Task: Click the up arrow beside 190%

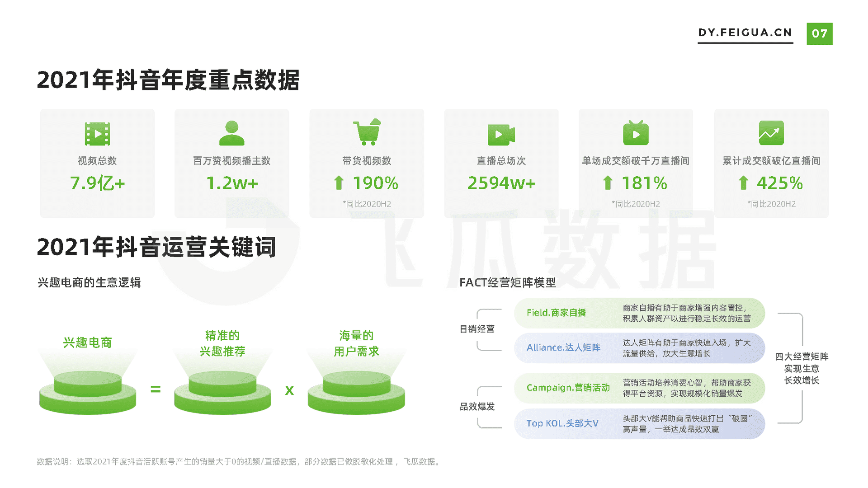Action: (x=339, y=183)
